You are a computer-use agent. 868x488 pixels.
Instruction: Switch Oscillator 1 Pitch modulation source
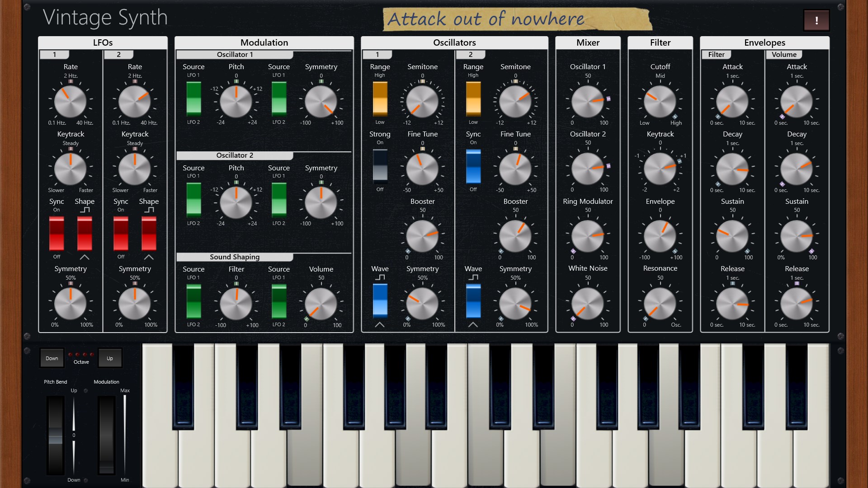tap(193, 99)
